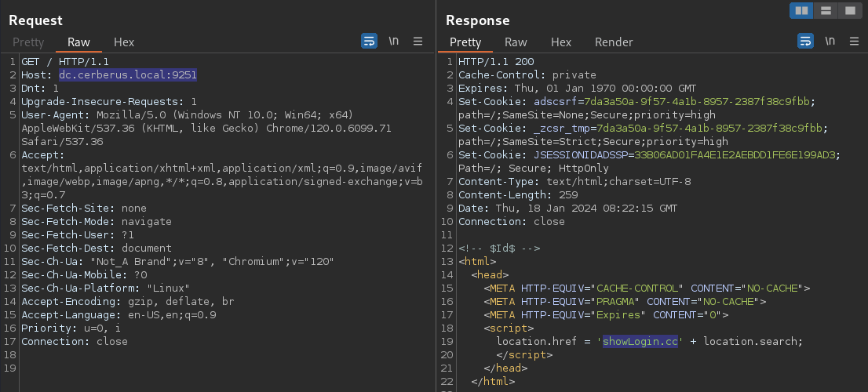
Task: Click the request Connection: close line
Action: tap(75, 341)
